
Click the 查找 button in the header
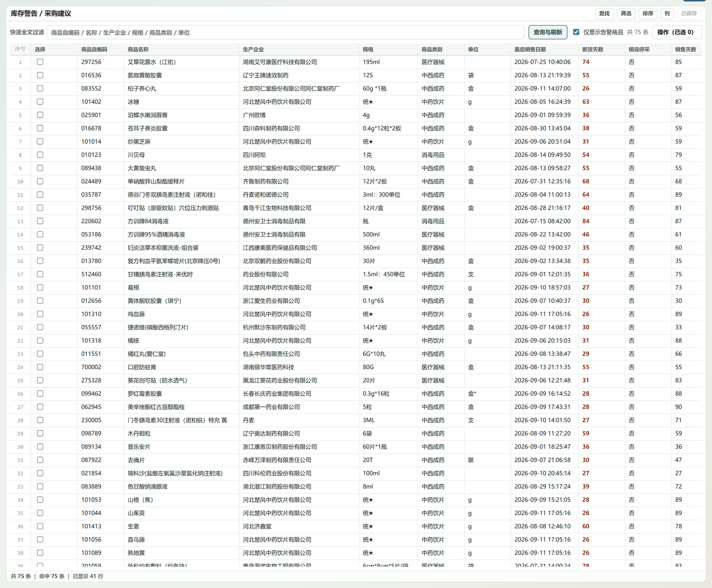604,14
